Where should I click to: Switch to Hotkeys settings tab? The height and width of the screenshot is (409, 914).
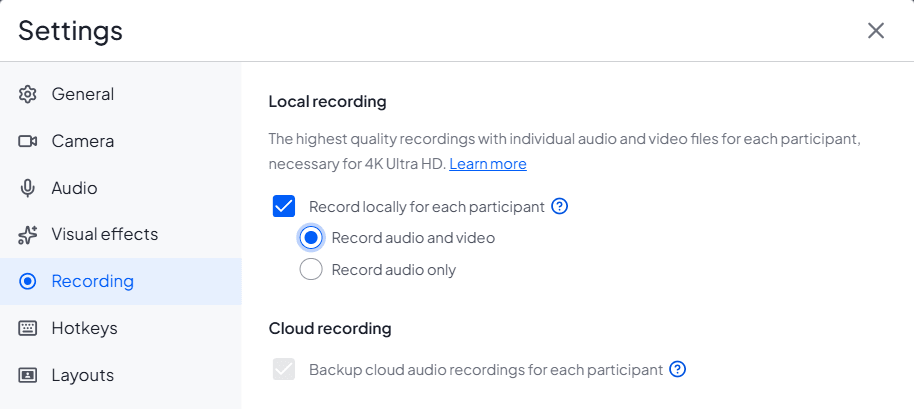pos(121,329)
